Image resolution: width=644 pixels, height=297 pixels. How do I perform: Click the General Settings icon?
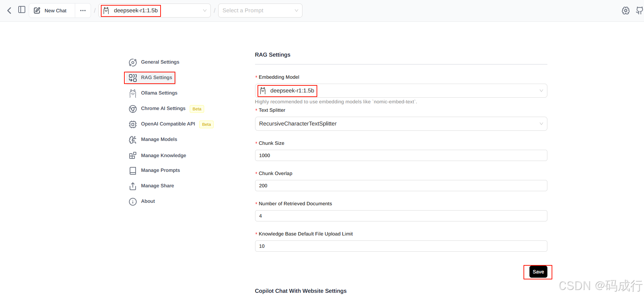pyautogui.click(x=133, y=63)
